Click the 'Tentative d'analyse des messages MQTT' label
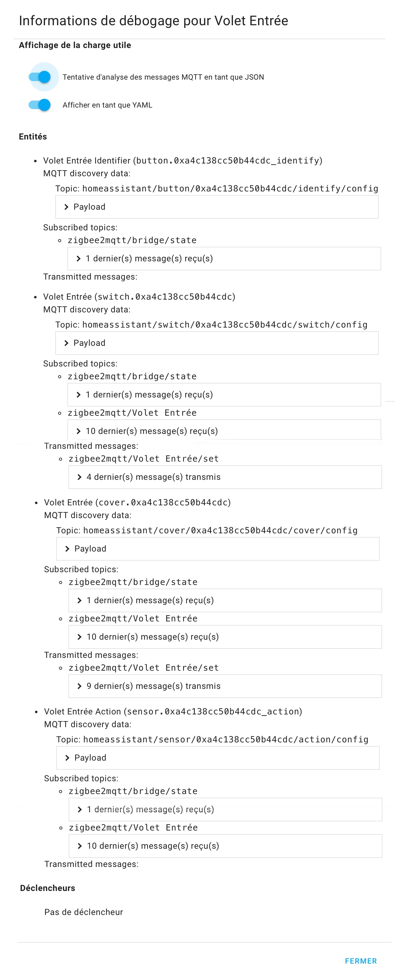The width and height of the screenshot is (397, 980). [x=163, y=77]
